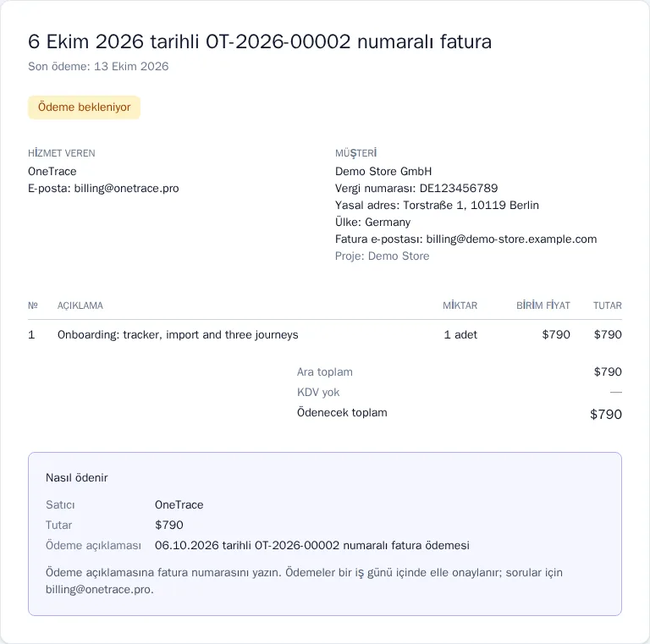Click the BİRİM FİYAT column header
Viewport: 650px width, 644px height.
tap(543, 305)
